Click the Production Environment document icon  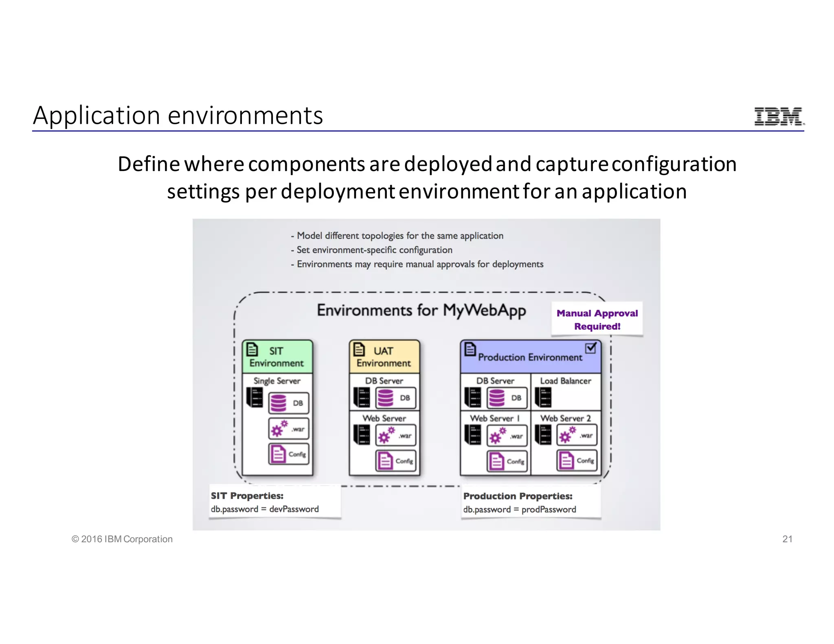tap(470, 349)
